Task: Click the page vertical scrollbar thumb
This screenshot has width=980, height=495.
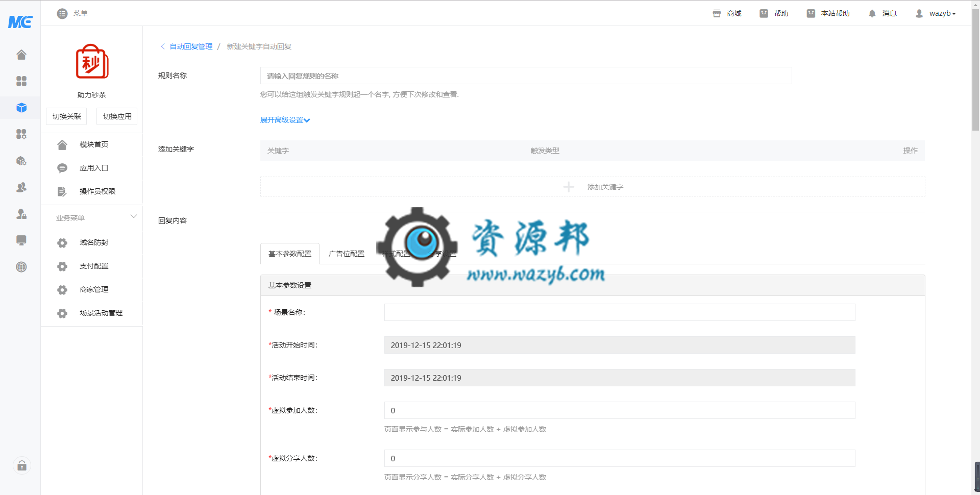Action: point(975,70)
